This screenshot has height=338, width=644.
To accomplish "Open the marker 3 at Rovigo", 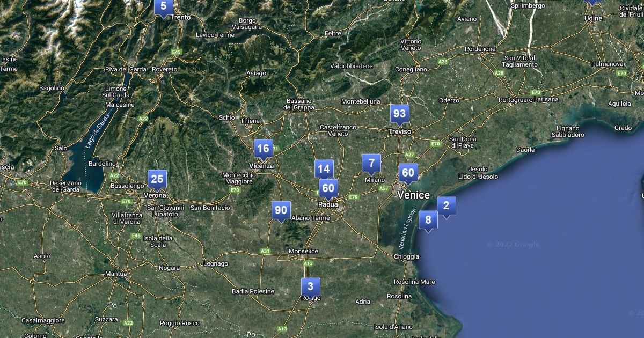I will click(310, 286).
